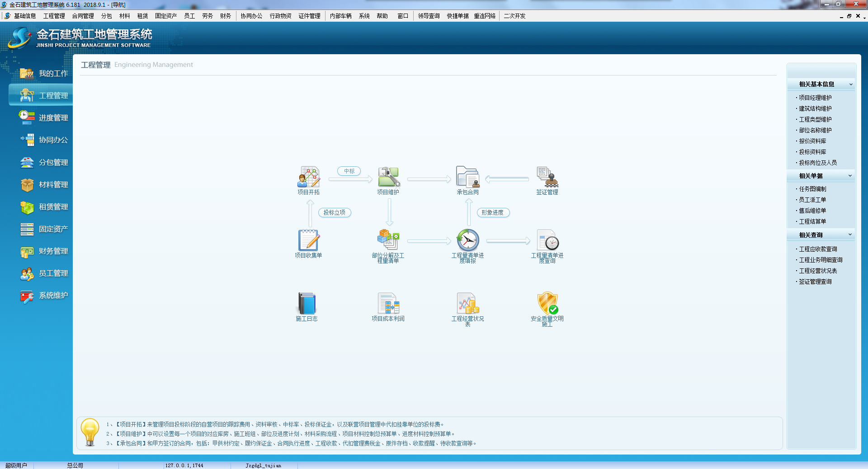Open the 内部车辆 menu
The height and width of the screenshot is (469, 868).
340,16
